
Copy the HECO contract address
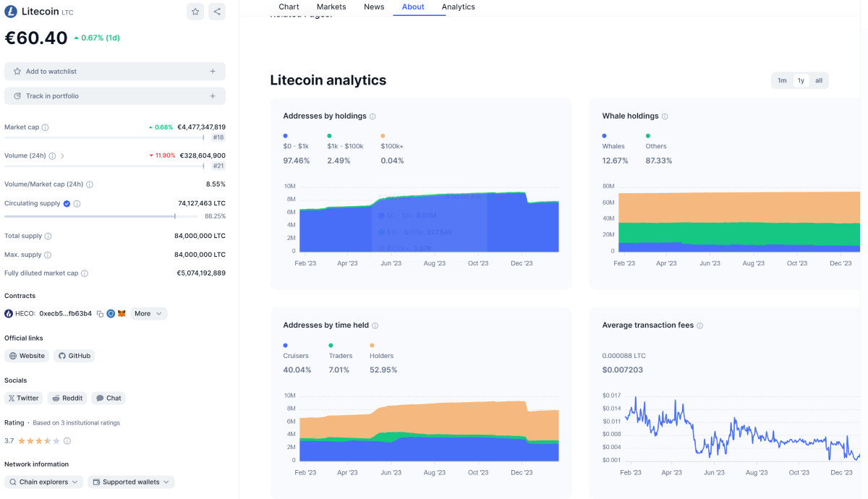[100, 314]
